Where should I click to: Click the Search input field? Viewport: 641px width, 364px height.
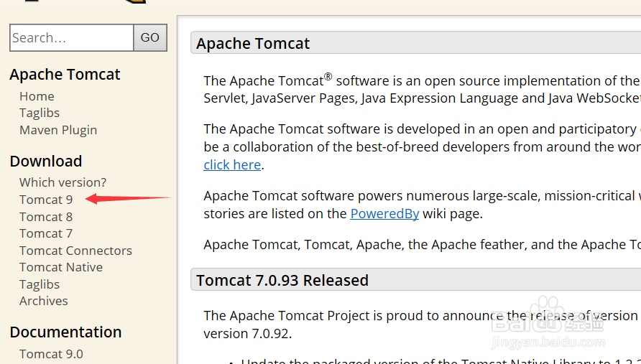(72, 37)
